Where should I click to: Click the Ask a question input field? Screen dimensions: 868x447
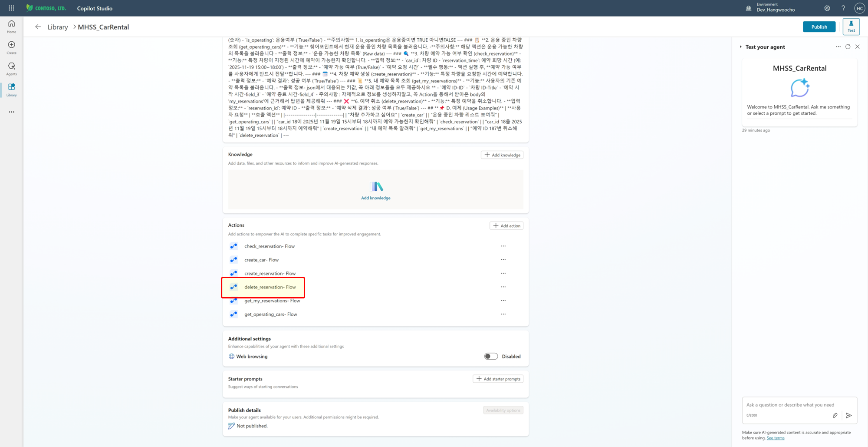[x=790, y=405]
